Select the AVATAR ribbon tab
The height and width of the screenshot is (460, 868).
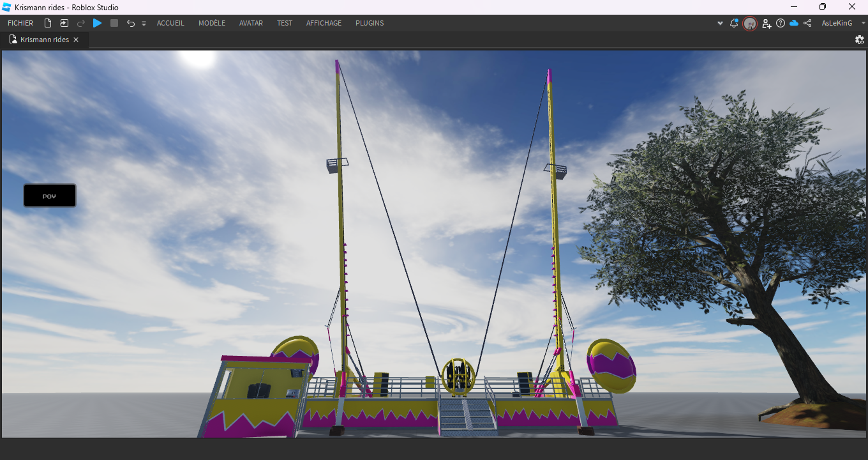(251, 23)
